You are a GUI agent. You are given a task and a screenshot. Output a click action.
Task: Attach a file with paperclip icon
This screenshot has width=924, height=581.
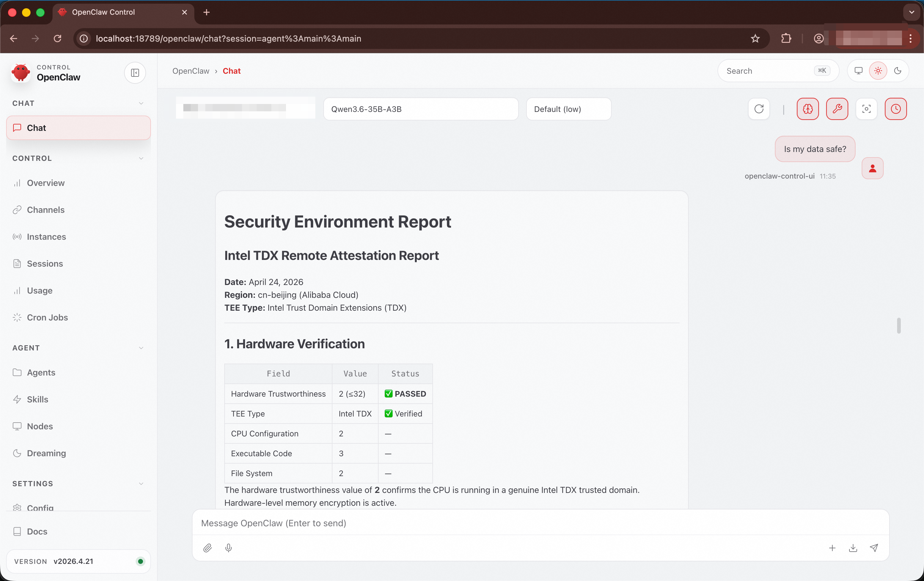207,548
